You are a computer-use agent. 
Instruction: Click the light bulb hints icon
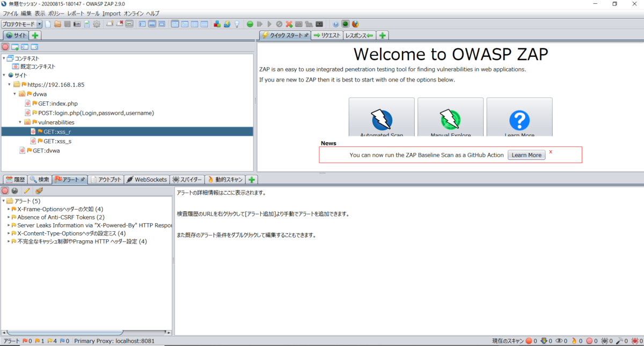(237, 24)
